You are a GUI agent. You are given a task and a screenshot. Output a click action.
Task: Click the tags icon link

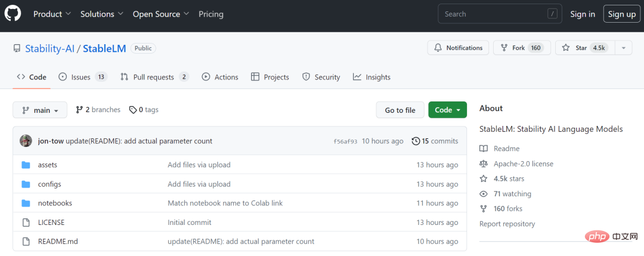143,110
